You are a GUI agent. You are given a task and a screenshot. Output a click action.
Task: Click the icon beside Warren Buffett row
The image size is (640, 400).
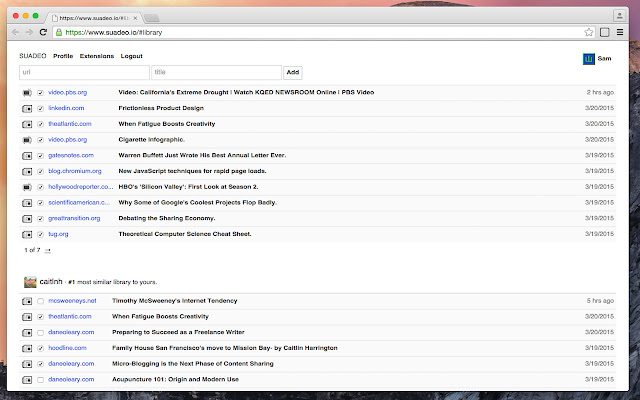27,156
